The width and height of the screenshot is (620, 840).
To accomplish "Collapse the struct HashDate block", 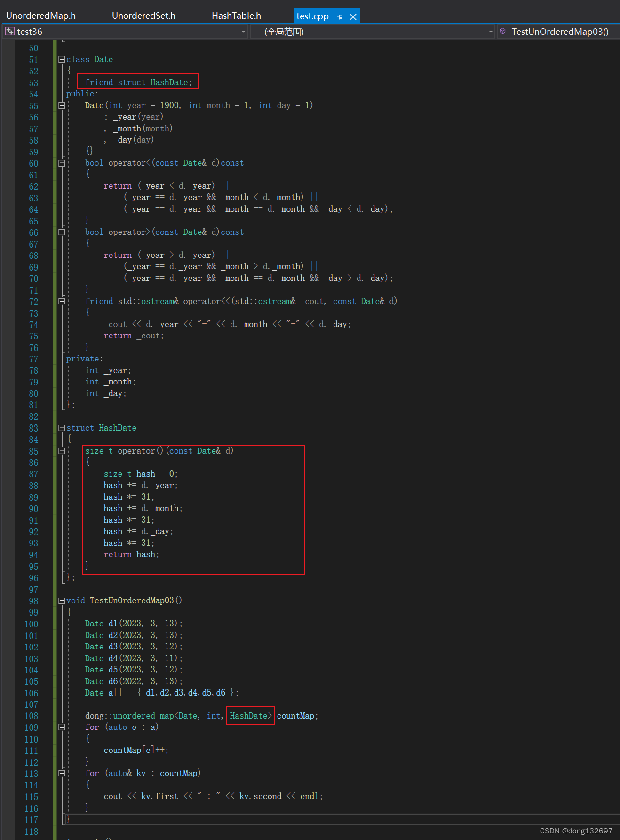I will point(61,428).
